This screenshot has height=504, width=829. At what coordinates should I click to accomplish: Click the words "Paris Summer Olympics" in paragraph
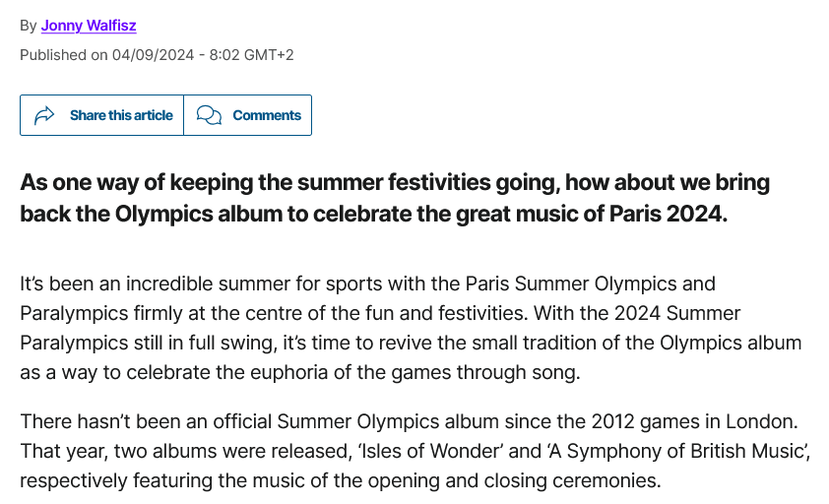tap(571, 284)
